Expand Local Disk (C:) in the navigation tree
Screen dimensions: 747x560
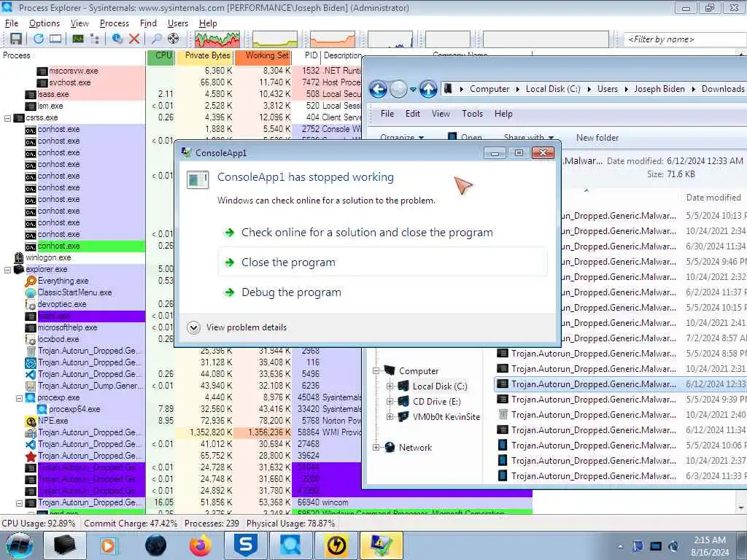tap(390, 386)
